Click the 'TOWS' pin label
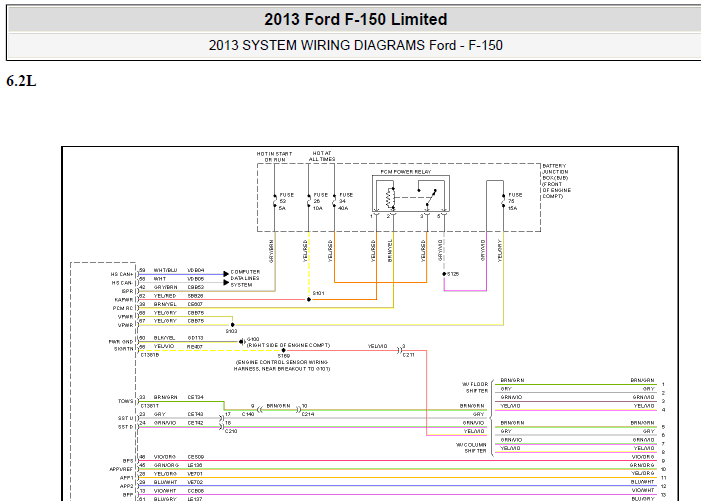This screenshot has width=701, height=501. click(x=126, y=401)
